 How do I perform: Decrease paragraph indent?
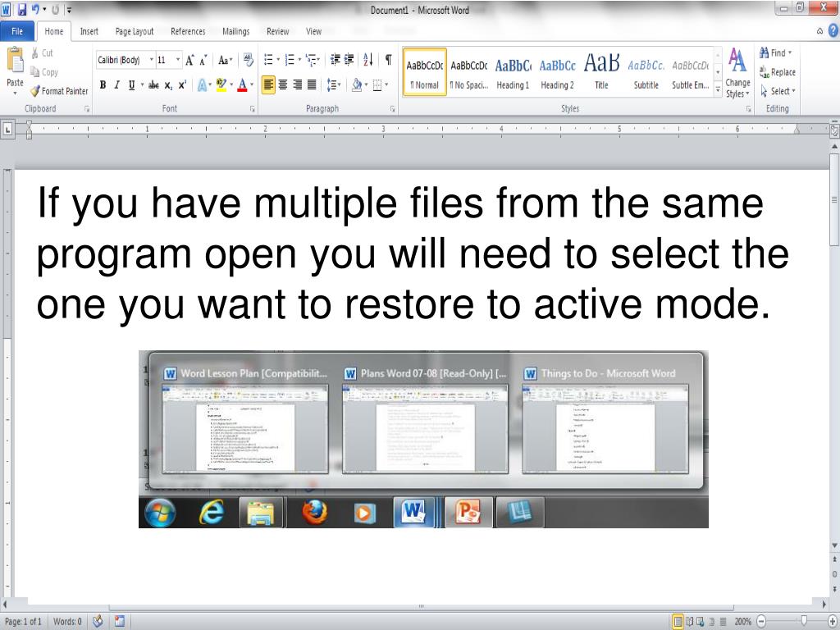point(336,59)
